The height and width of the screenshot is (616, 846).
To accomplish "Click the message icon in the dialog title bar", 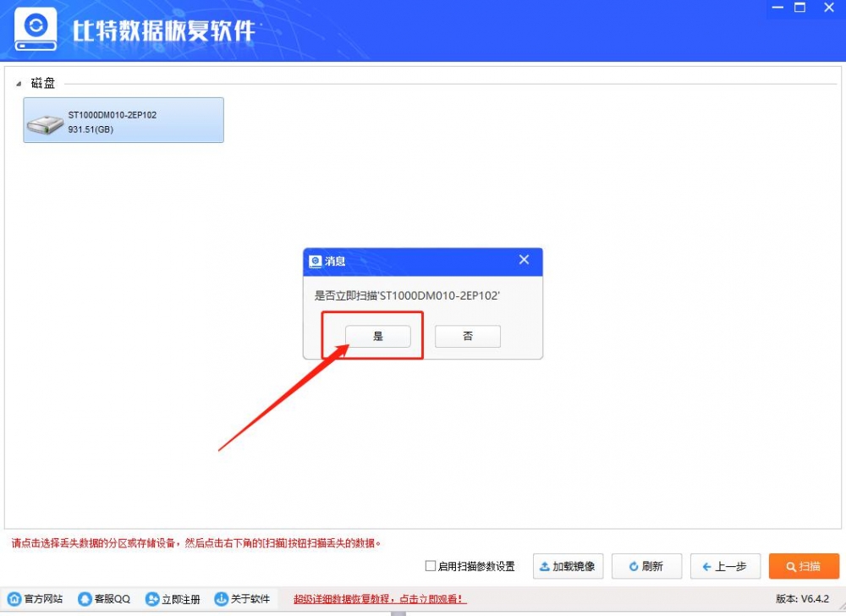I will click(x=316, y=261).
